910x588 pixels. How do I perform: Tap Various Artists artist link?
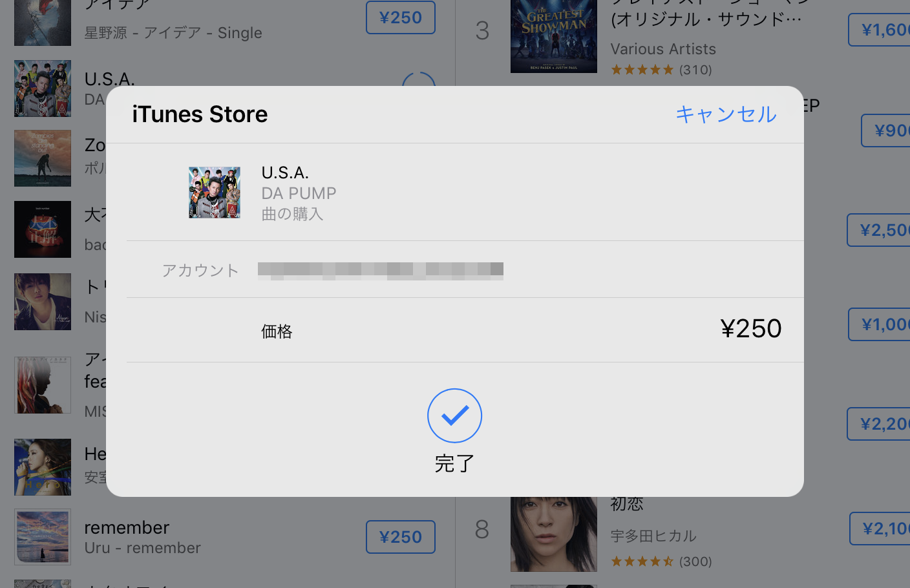(663, 49)
